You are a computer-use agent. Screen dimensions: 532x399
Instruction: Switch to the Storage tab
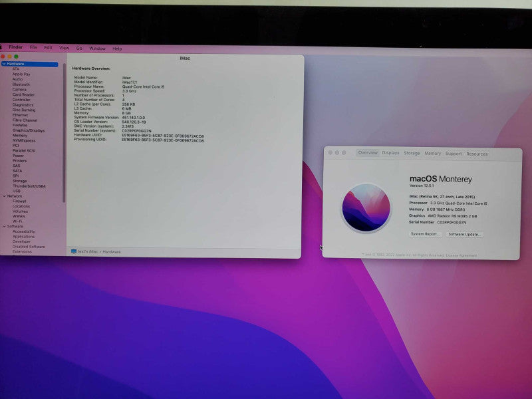pos(412,154)
